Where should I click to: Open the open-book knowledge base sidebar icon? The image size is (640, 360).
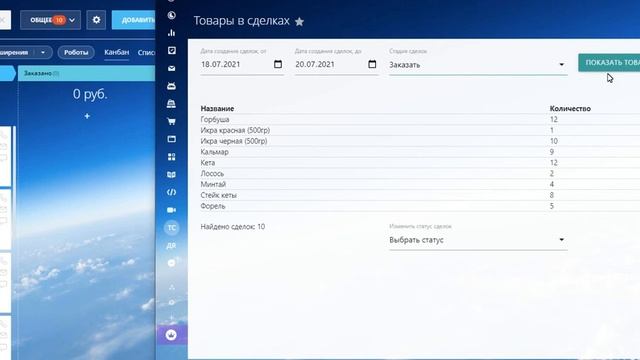[172, 175]
